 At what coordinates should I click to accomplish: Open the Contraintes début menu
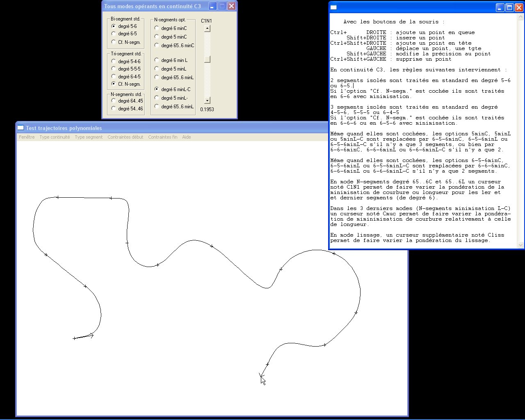pos(125,137)
